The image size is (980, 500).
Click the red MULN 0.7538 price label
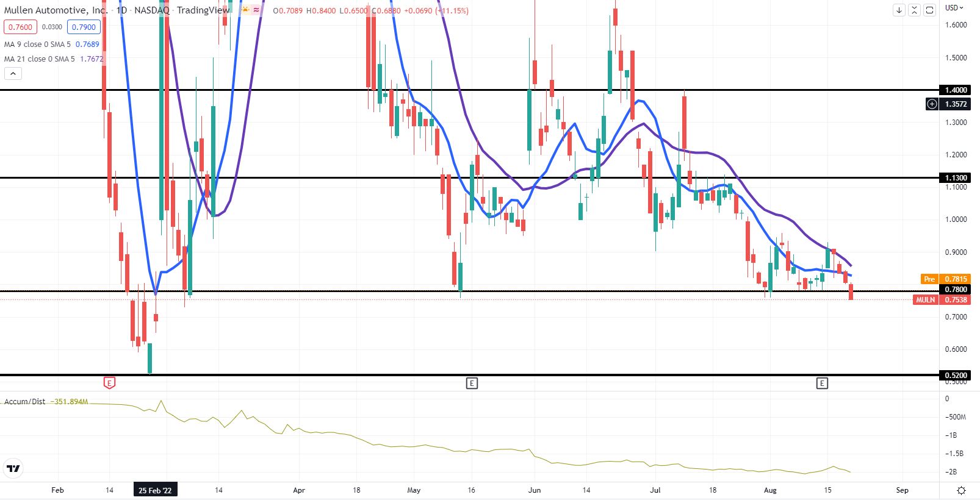(x=942, y=299)
